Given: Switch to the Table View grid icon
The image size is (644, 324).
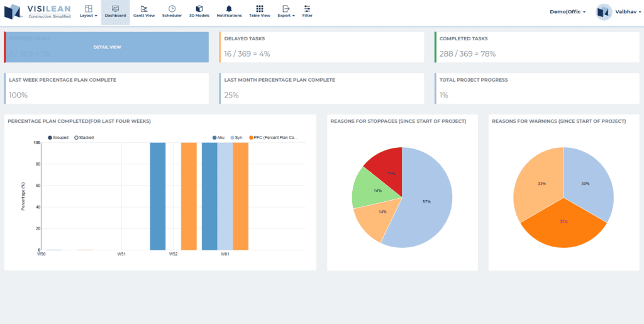Looking at the screenshot, I should coord(260,9).
